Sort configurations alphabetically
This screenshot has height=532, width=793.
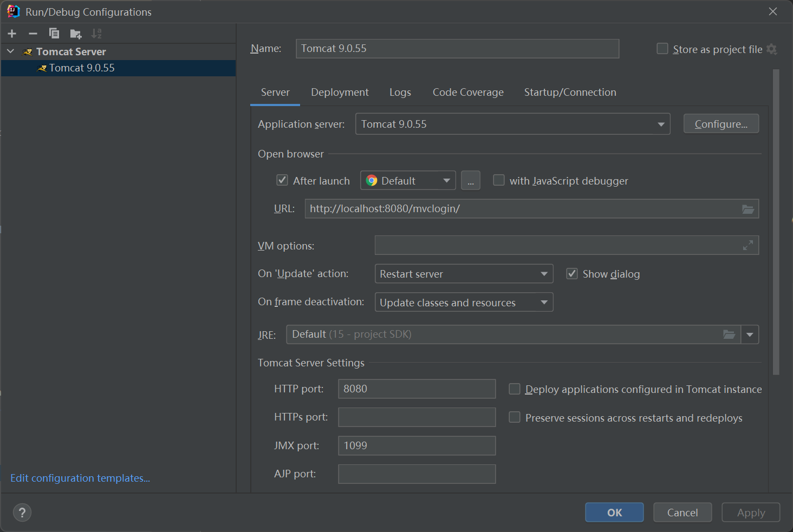coord(96,34)
